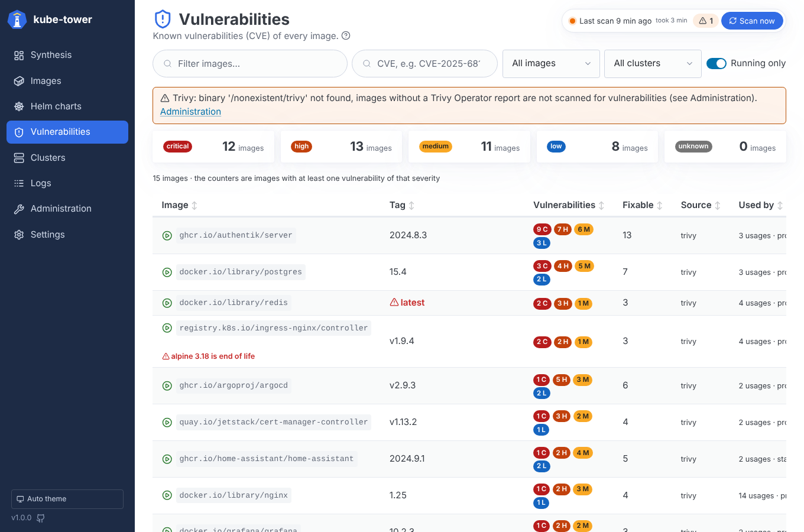
Task: Sort by the Used by column header
Action: tap(761, 205)
